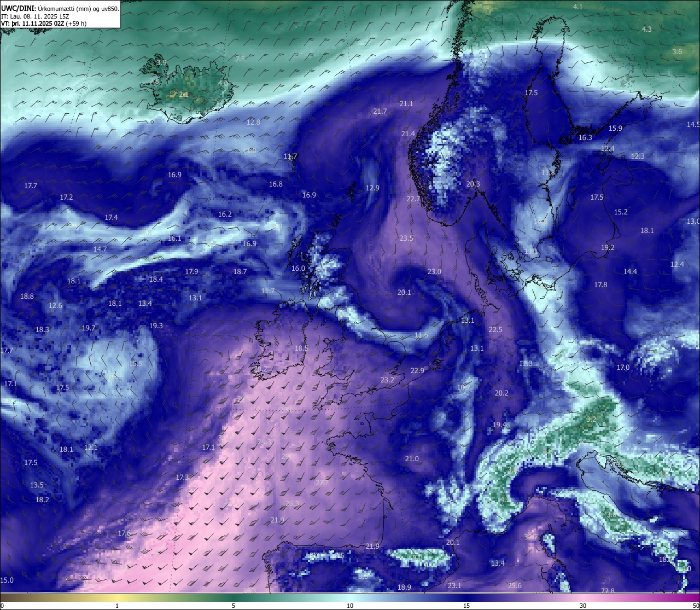Viewport: 700px width, 610px height.
Task: Click the map value 18.7
Action: pos(240,271)
